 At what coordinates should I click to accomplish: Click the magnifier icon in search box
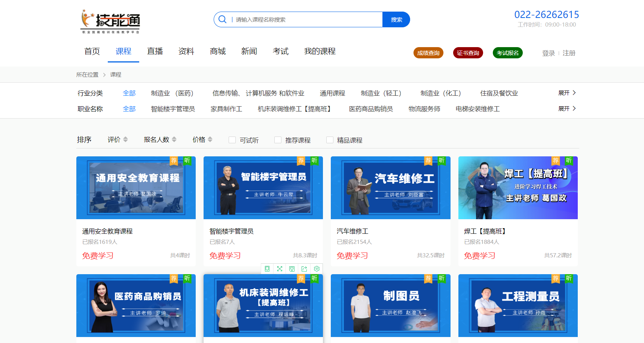tap(222, 19)
